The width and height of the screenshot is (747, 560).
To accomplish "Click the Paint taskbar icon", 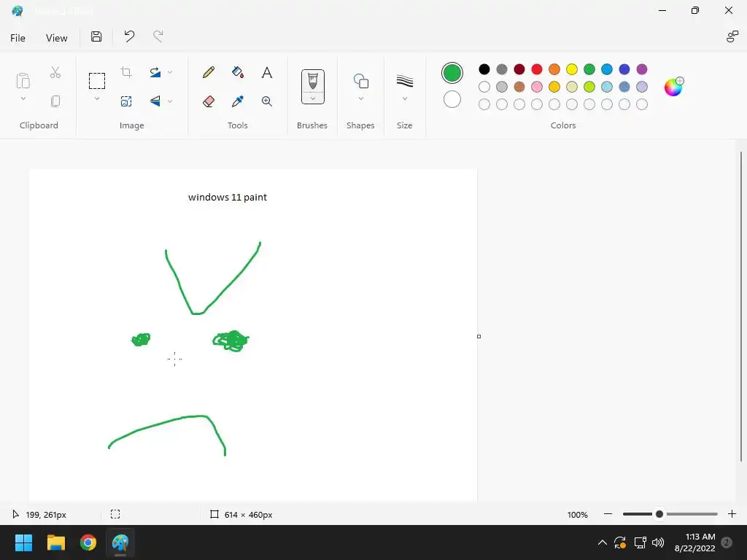I will (120, 542).
